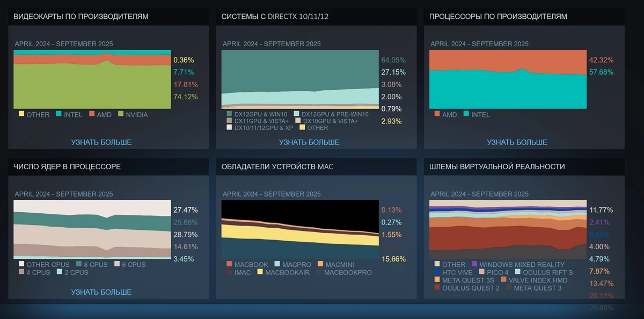The height and width of the screenshot is (319, 644).
Task: Click the 'Видеокарты по производителям' heading
Action: click(81, 17)
